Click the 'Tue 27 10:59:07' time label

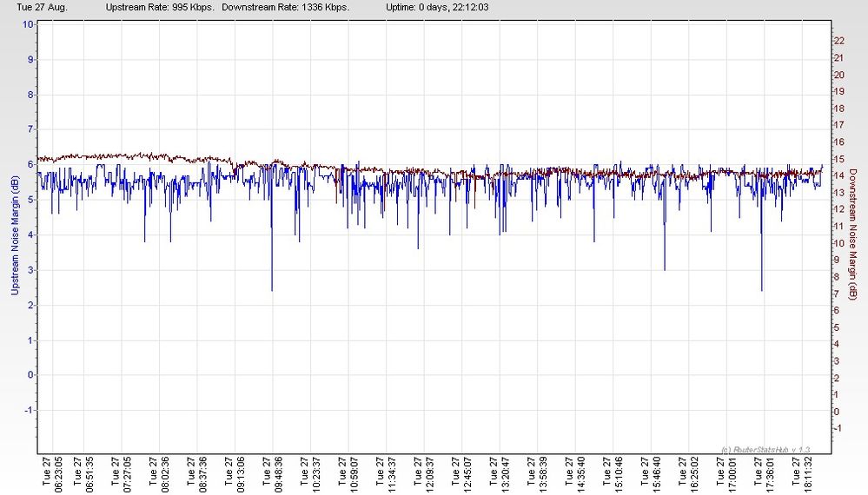348,474
